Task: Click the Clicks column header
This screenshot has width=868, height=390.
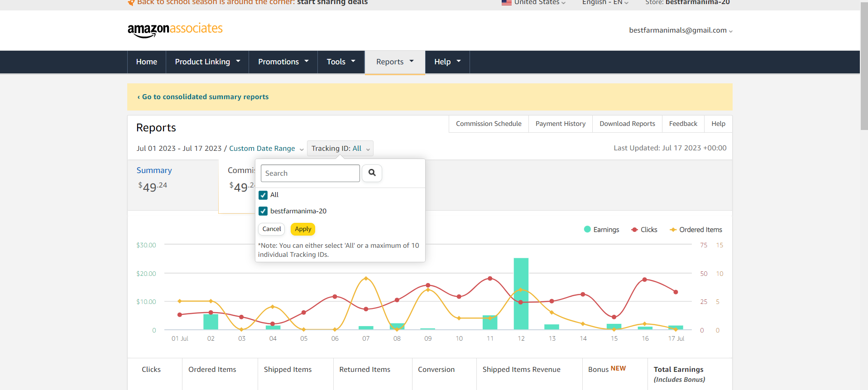Action: pos(151,370)
